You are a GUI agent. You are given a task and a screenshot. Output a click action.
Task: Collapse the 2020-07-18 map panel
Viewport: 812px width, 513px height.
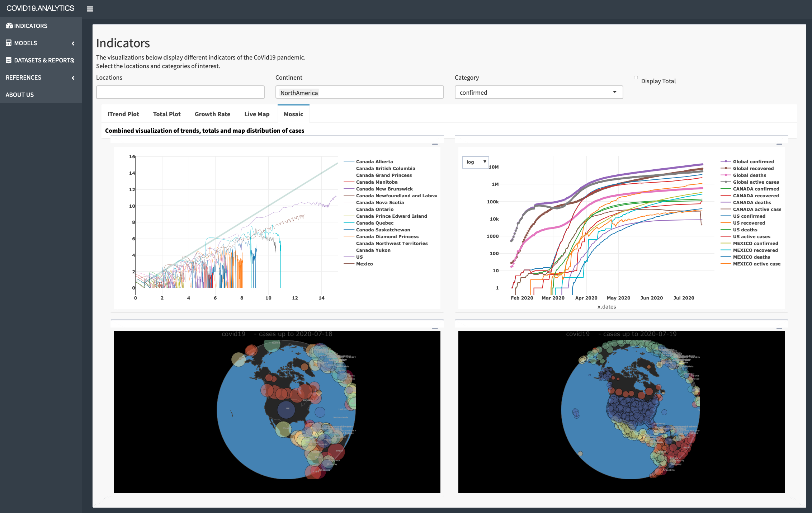click(x=435, y=329)
